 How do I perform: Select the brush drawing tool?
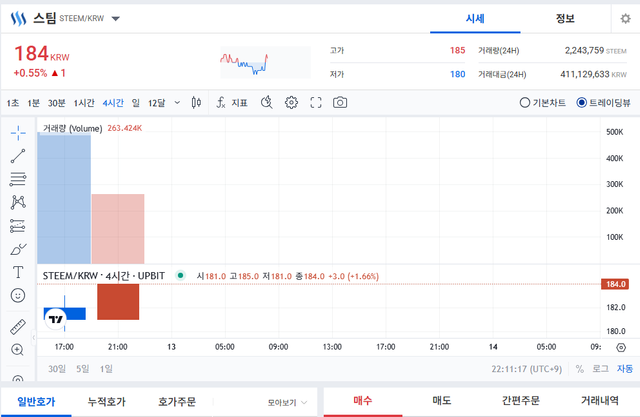[x=18, y=249]
